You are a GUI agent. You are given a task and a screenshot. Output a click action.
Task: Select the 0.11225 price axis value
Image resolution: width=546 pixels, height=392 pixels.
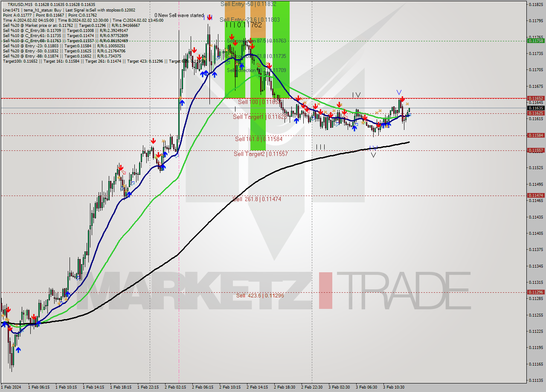[536, 331]
